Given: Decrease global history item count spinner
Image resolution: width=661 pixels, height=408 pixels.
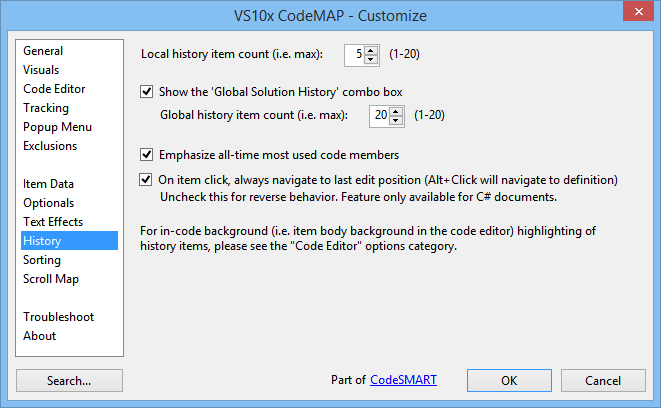Looking at the screenshot, I should 395,121.
